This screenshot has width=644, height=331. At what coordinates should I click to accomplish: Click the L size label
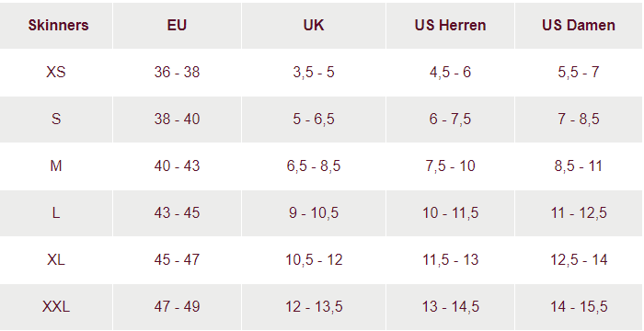56,212
